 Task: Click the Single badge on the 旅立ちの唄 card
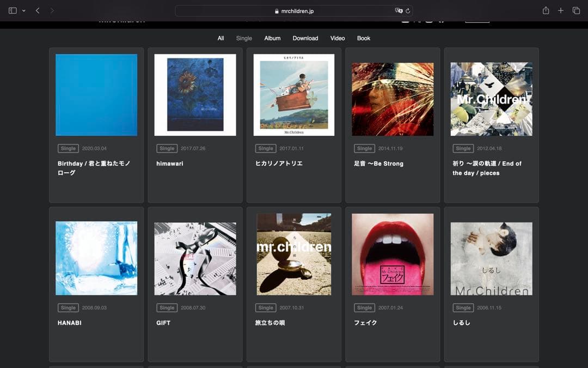266,307
